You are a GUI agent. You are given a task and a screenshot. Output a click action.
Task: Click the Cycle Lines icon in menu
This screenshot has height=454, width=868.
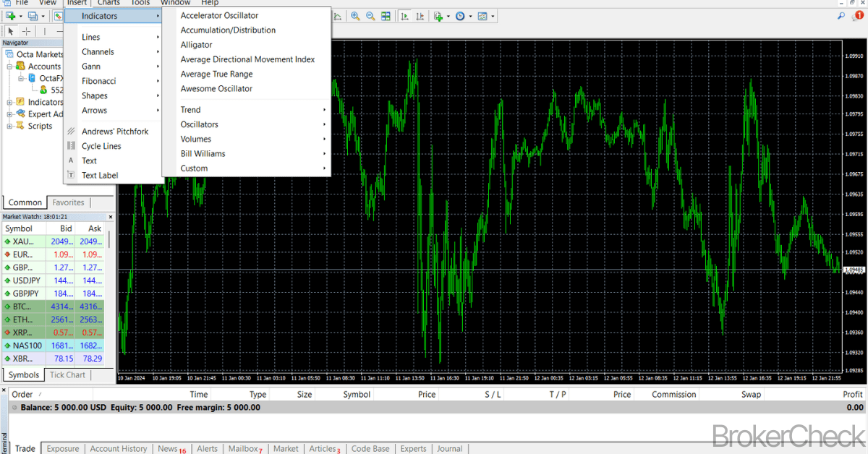[x=71, y=146]
